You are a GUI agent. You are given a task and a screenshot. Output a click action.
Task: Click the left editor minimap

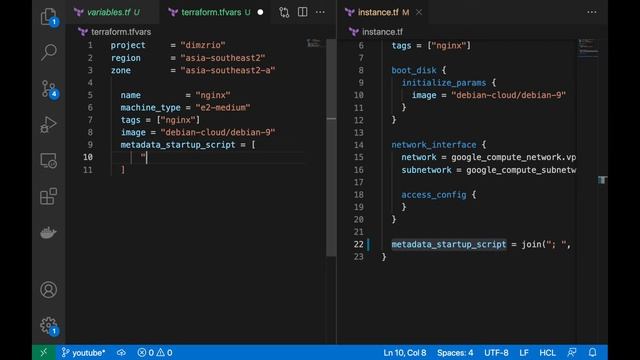coord(314,43)
